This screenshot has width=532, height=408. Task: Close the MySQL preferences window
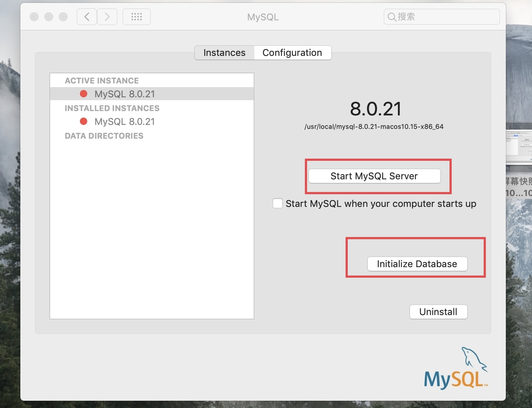point(34,17)
